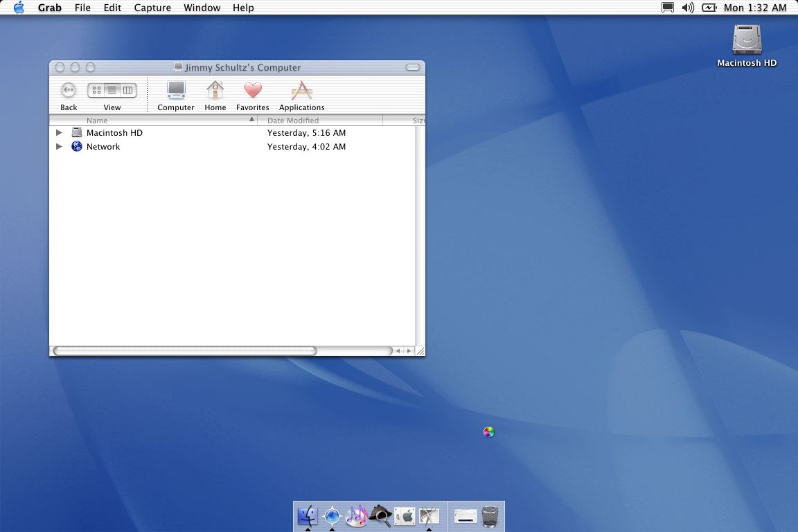Click the display status icon in the menu bar

pos(668,8)
